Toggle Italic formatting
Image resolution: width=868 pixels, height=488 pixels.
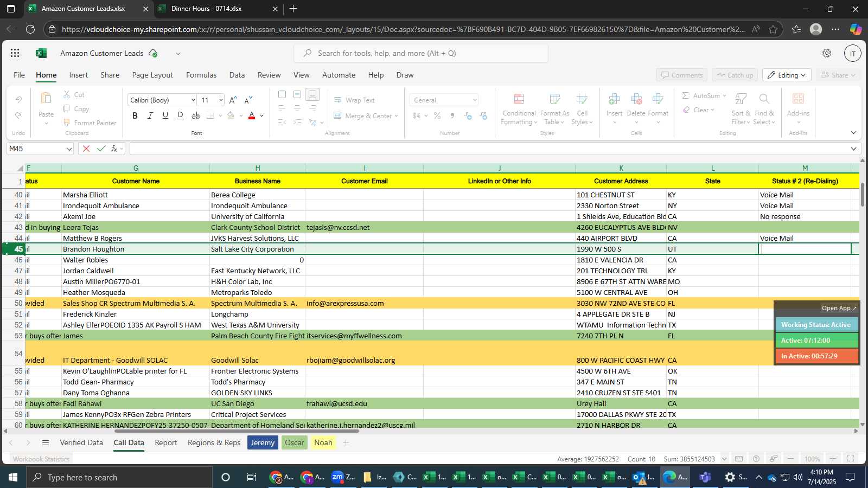click(150, 115)
